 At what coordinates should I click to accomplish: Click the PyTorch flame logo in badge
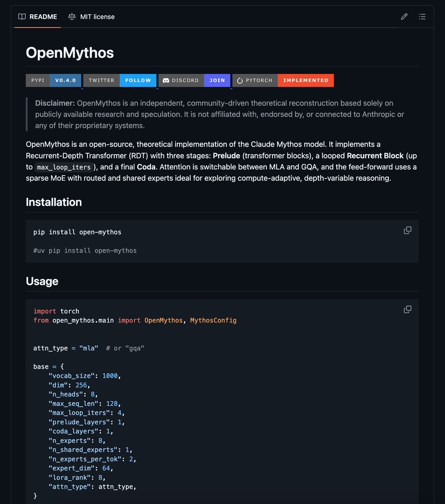point(240,80)
